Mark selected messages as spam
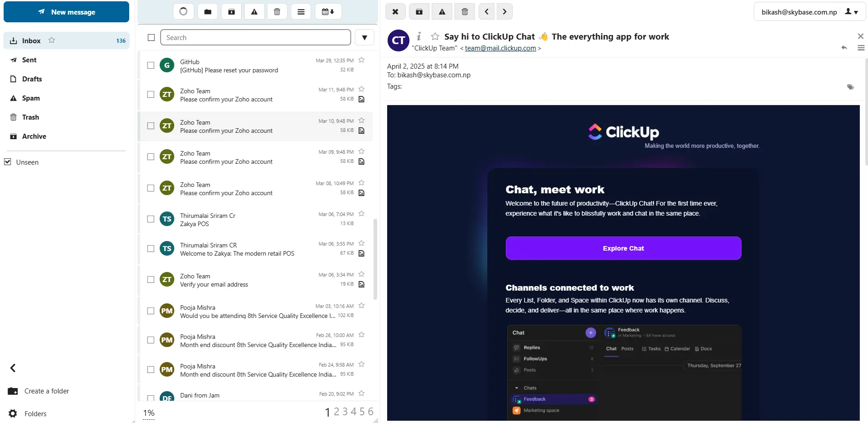 click(x=254, y=11)
